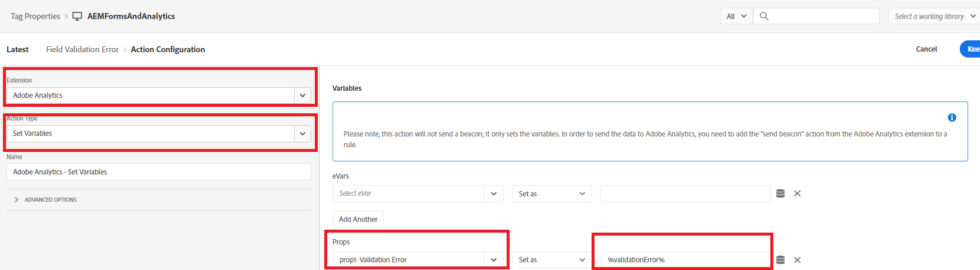Click the eVars section label
The image size is (980, 270).
pyautogui.click(x=341, y=176)
